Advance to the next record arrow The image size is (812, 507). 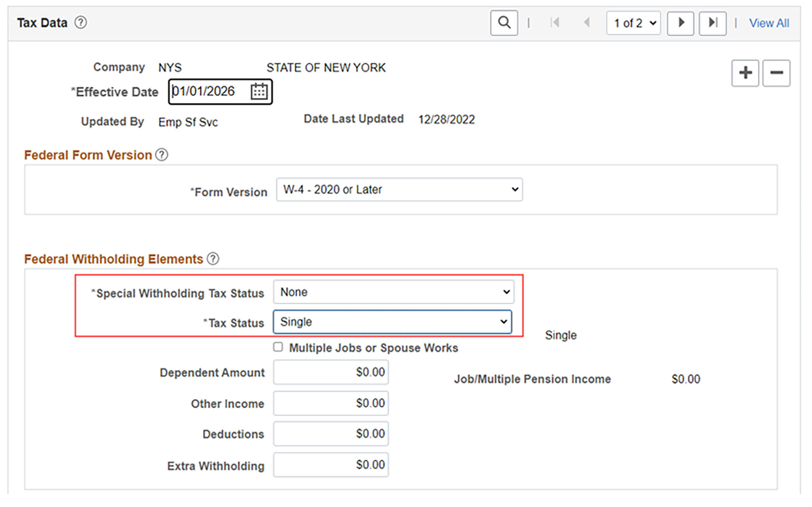[x=680, y=23]
